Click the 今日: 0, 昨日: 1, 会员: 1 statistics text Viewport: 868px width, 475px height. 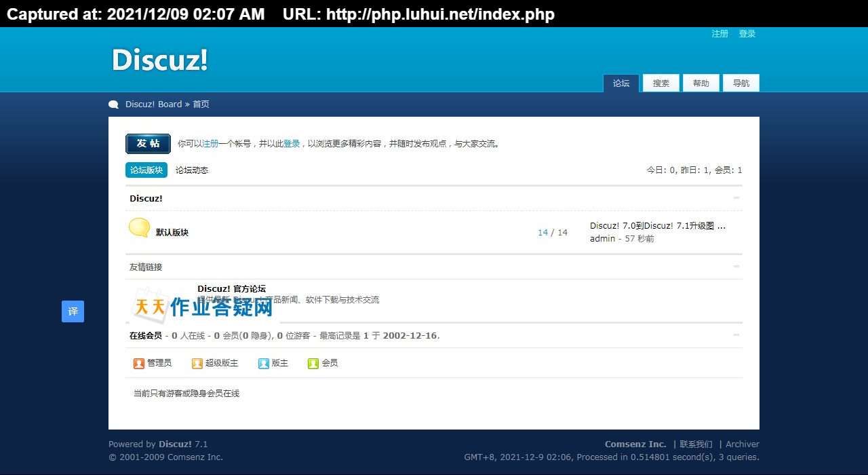[694, 170]
